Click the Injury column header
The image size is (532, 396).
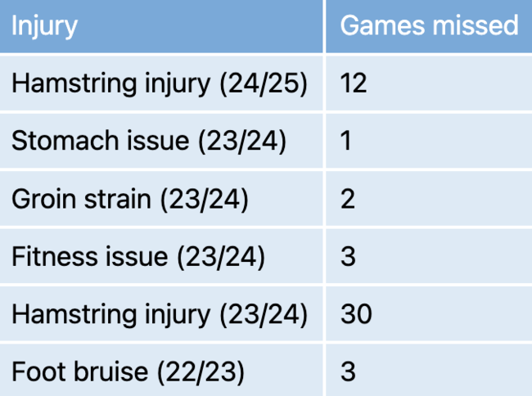[161, 26]
